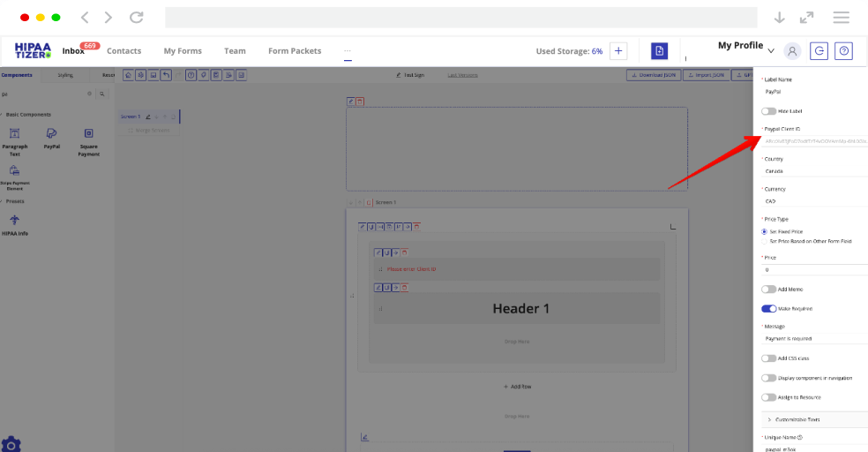Select the Square Payment component
This screenshot has width=868, height=452.
click(88, 133)
